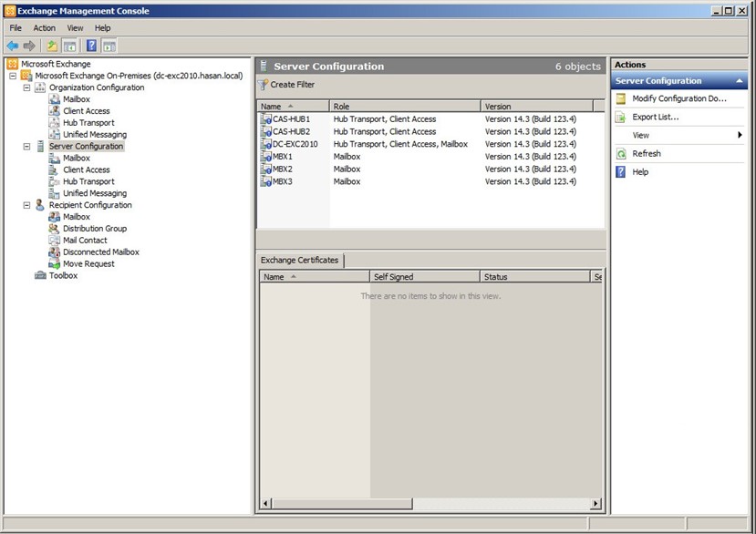Collapse the Recipient Configuration tree node

(x=26, y=205)
